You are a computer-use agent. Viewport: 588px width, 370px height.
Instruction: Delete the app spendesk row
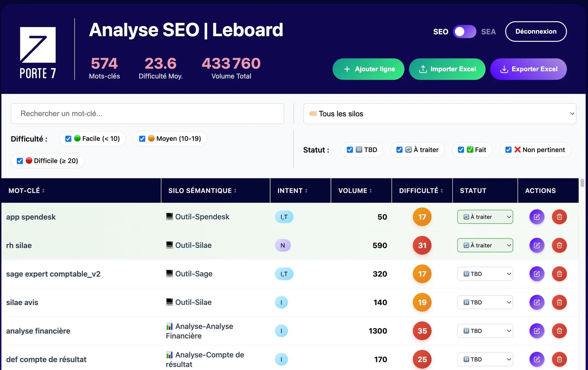click(x=559, y=217)
